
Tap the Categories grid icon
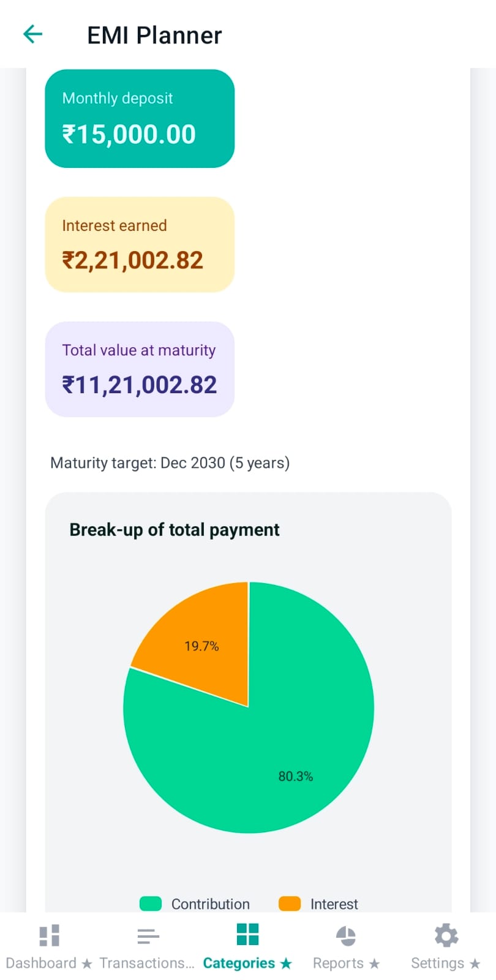click(247, 935)
